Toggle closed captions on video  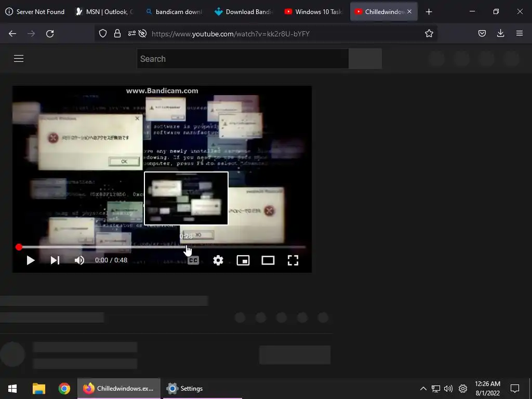click(193, 260)
